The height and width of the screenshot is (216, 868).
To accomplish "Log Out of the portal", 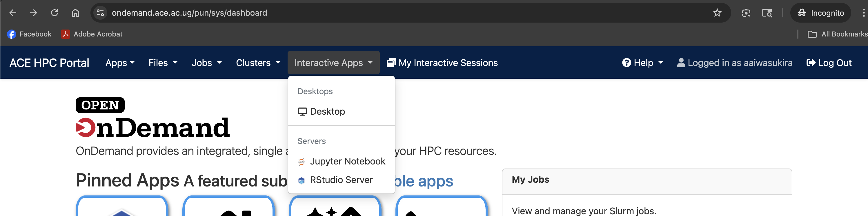I will pos(829,63).
